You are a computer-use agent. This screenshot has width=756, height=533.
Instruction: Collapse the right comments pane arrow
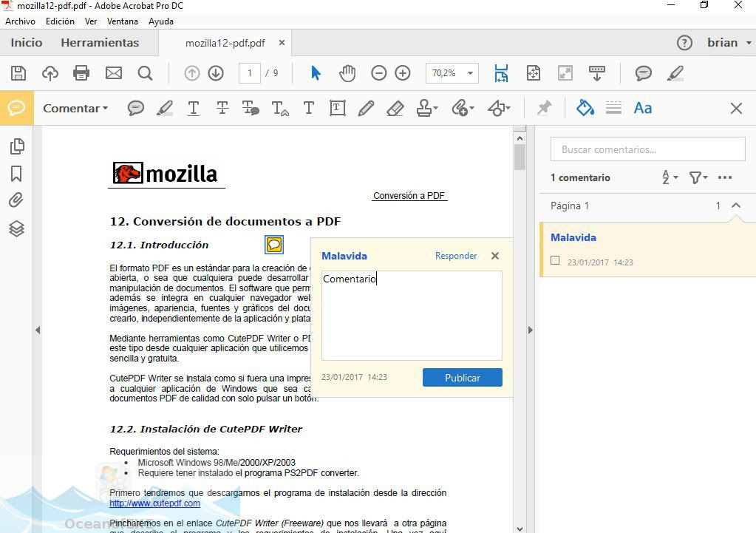tap(531, 330)
